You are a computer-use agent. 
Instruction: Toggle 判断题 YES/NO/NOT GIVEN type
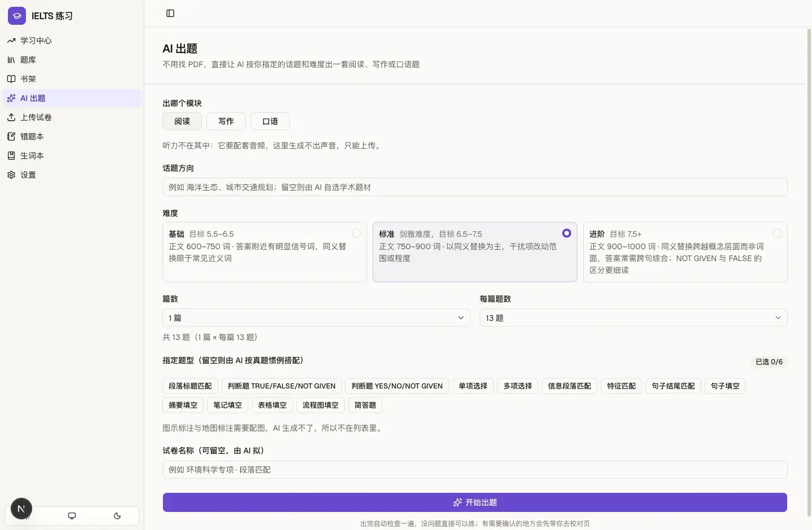(x=397, y=386)
